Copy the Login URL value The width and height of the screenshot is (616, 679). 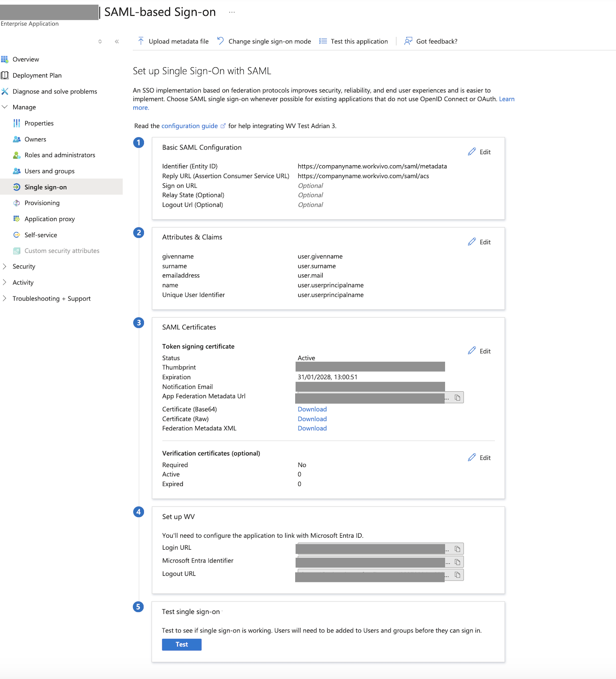click(458, 549)
